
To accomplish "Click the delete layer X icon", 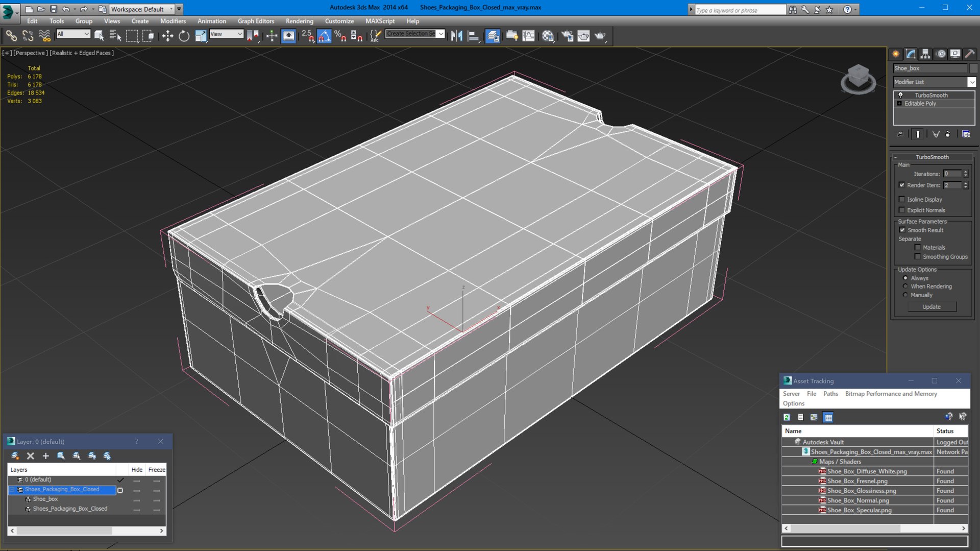I will pos(31,456).
